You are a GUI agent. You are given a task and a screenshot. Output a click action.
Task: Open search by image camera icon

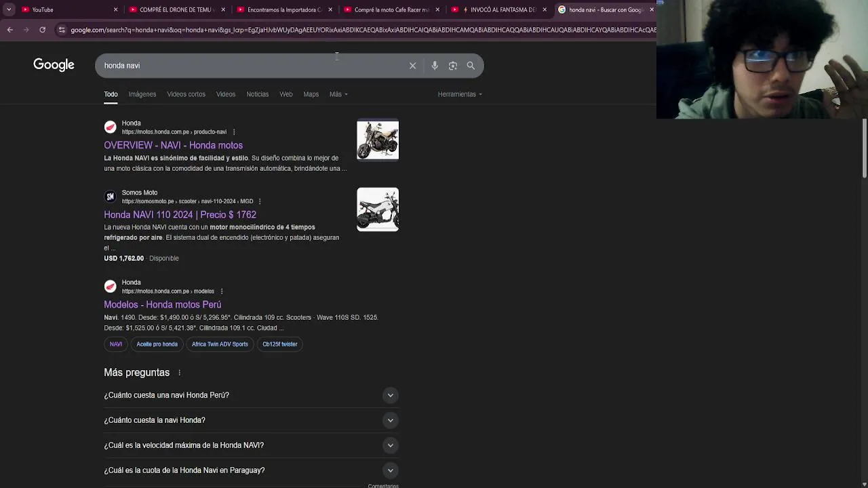tap(453, 66)
